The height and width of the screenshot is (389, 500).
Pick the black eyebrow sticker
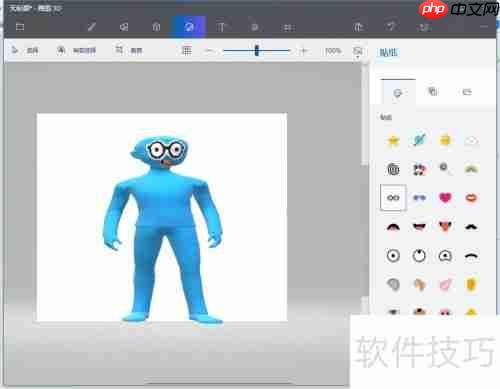click(471, 256)
